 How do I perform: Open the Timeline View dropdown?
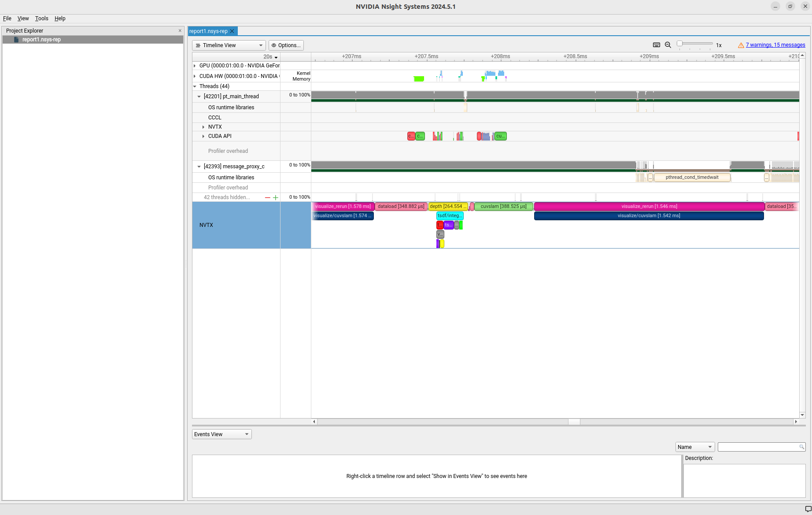tap(229, 45)
